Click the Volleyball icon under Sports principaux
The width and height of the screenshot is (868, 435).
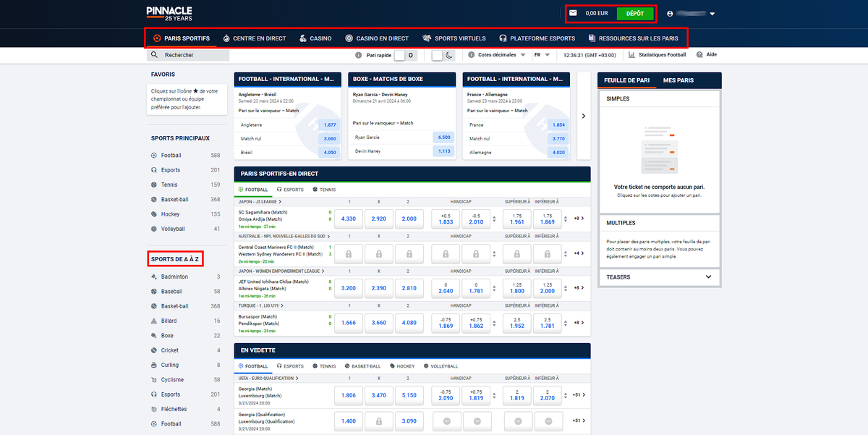pyautogui.click(x=154, y=229)
